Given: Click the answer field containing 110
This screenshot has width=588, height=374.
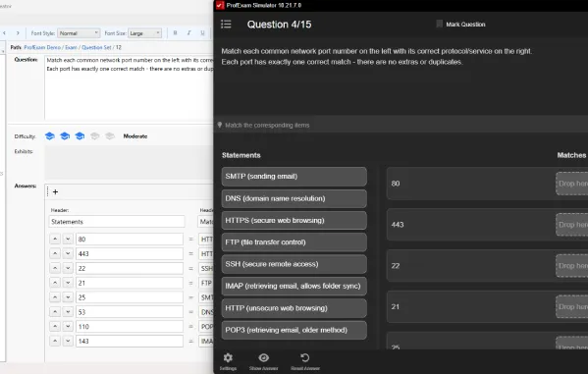Looking at the screenshot, I should [130, 327].
